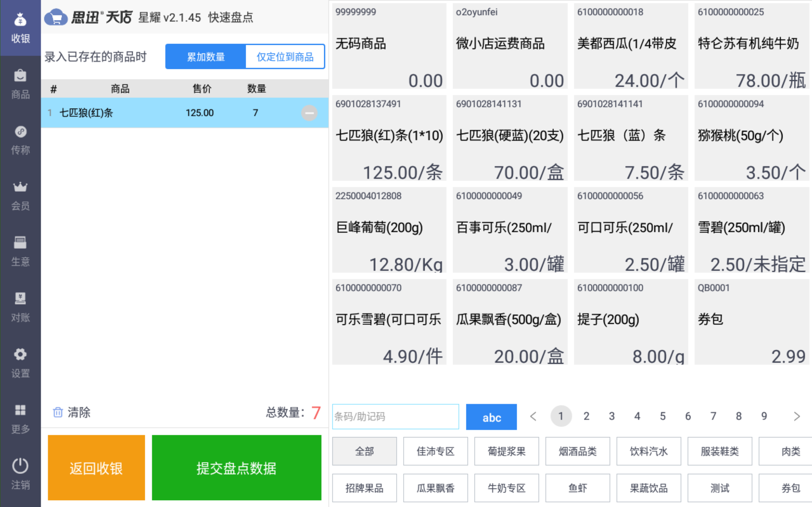
Task: Add 无码商品 product tile
Action: pyautogui.click(x=389, y=46)
